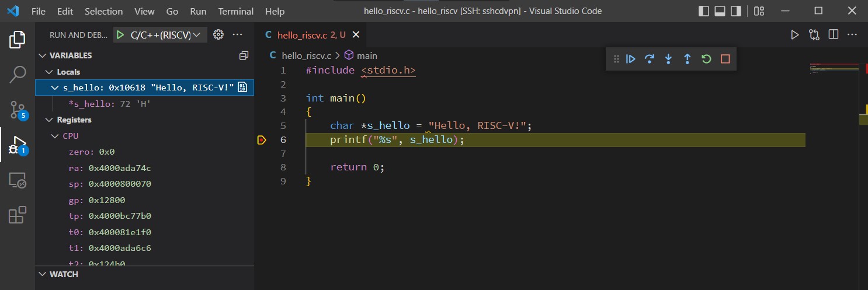The image size is (868, 290).
Task: Step over in debug toolbar
Action: (650, 59)
